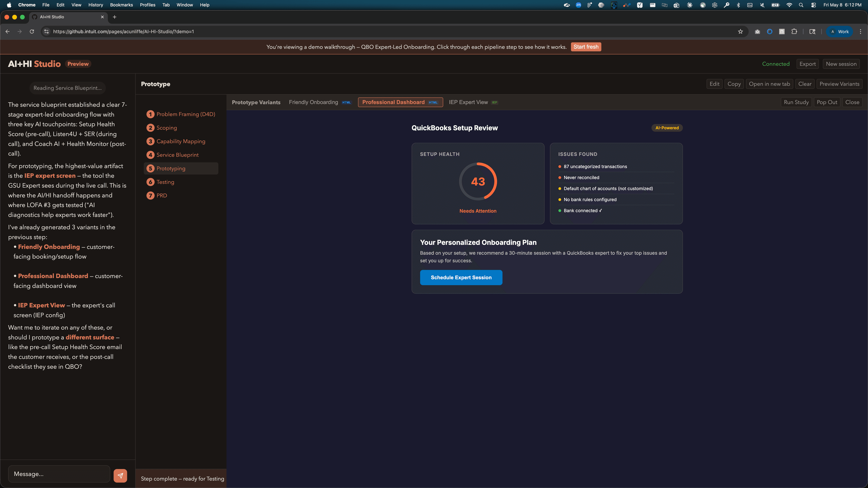Click the 'Reading Service Blueprint...' status pill
868x488 pixels.
(x=67, y=88)
